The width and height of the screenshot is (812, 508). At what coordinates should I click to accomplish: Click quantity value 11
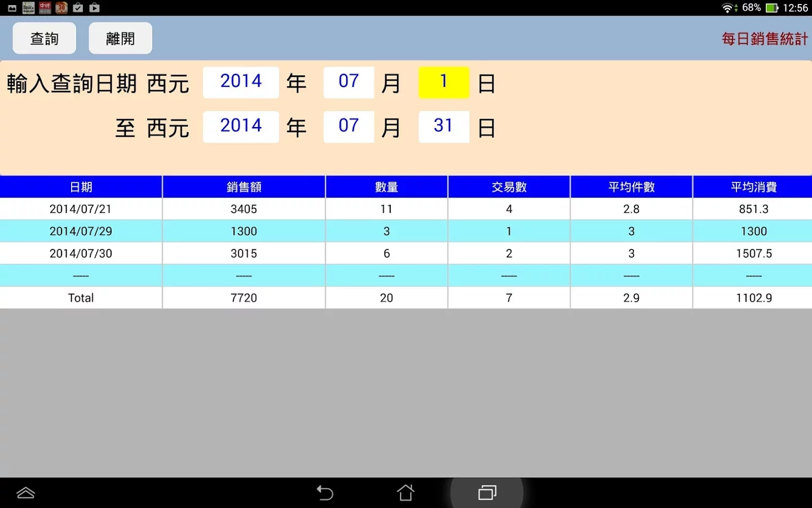(x=386, y=209)
